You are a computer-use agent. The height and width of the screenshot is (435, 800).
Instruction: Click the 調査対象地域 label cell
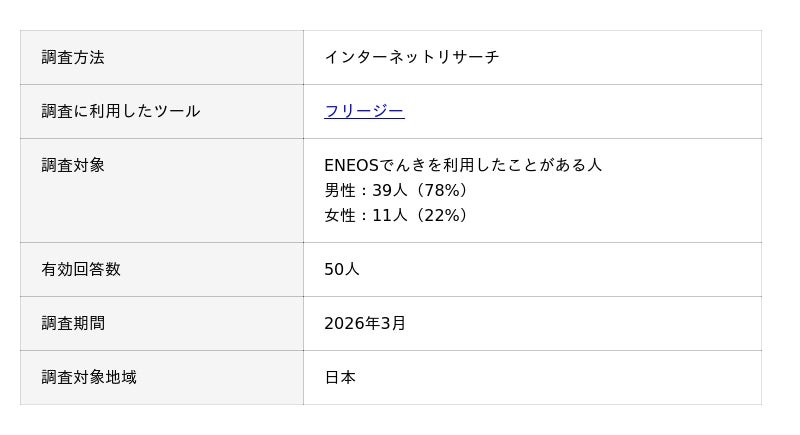pyautogui.click(x=89, y=377)
